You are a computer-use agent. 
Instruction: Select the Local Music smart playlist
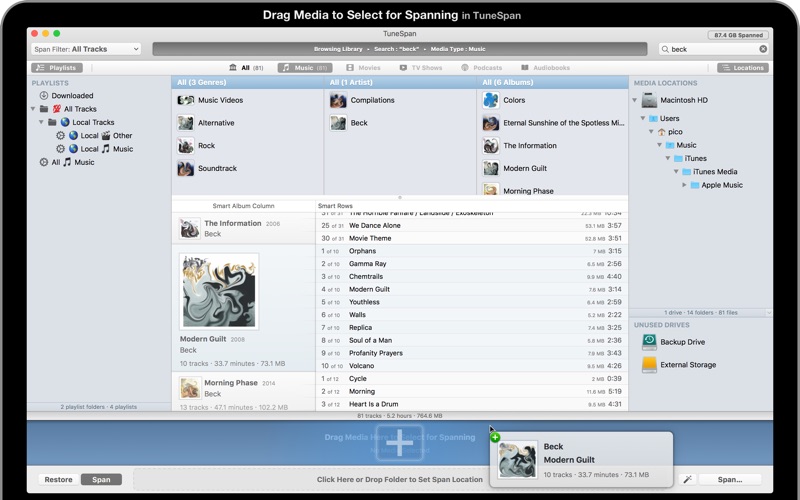(94, 148)
